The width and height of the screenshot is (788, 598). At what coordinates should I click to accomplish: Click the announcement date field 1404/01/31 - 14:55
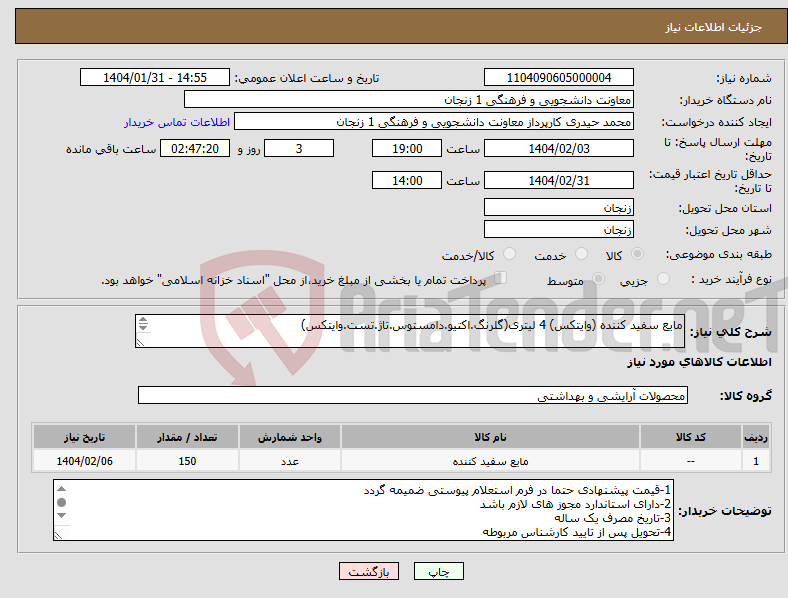coord(155,78)
